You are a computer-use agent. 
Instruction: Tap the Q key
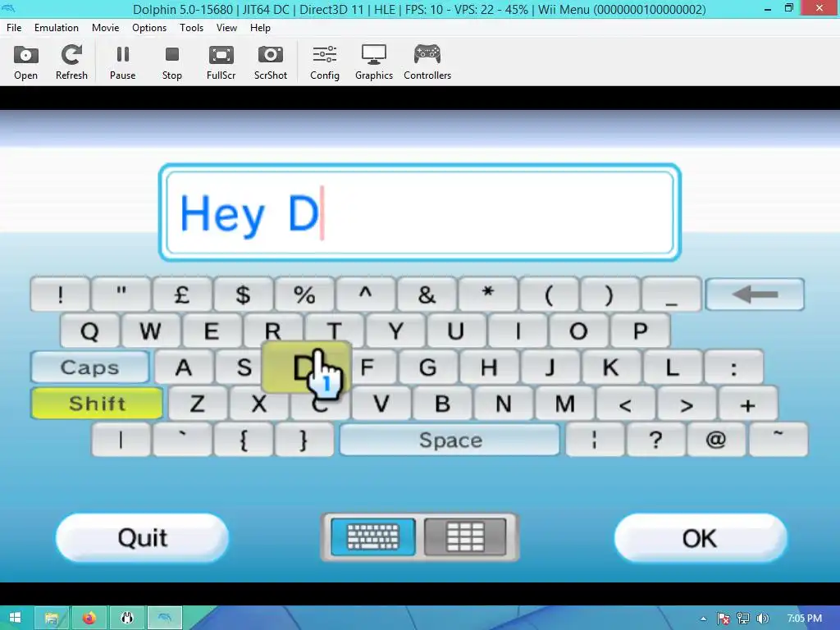point(89,331)
